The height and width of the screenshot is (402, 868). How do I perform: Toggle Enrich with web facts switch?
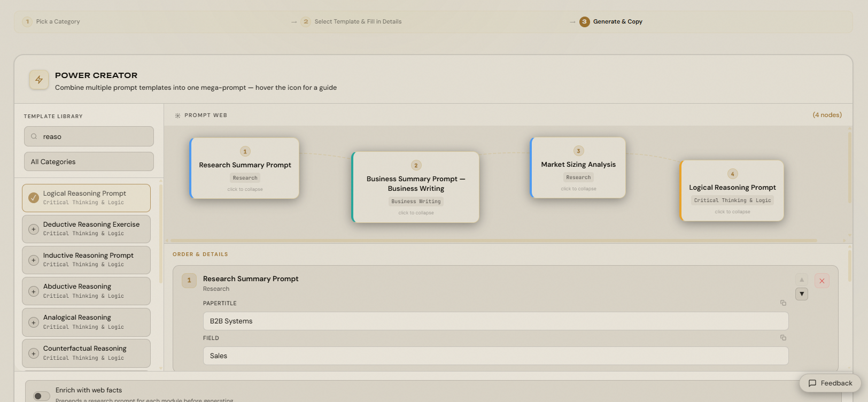point(42,396)
